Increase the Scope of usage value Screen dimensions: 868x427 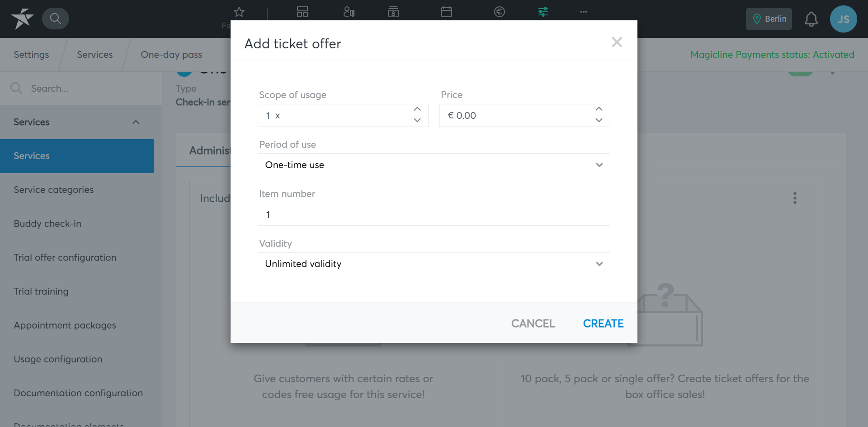point(417,109)
